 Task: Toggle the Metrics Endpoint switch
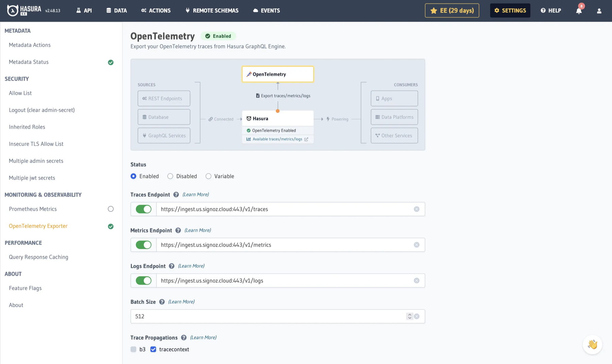pos(143,245)
